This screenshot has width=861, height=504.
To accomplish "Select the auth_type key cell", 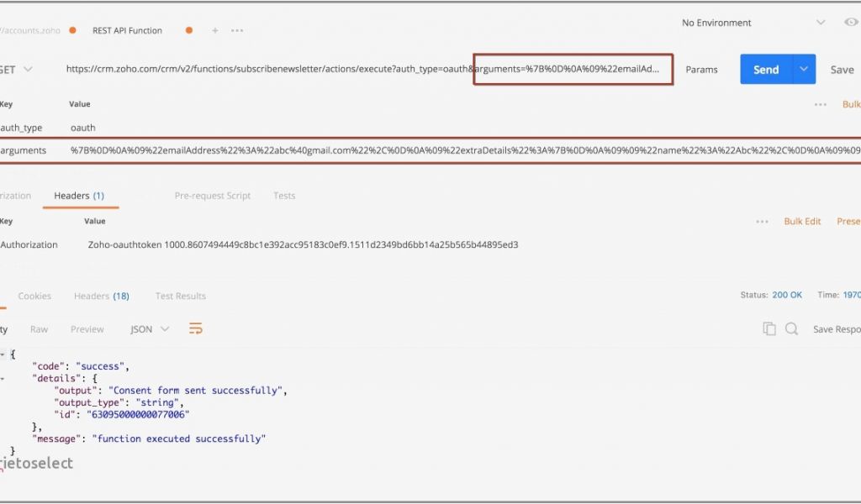I will tap(21, 128).
